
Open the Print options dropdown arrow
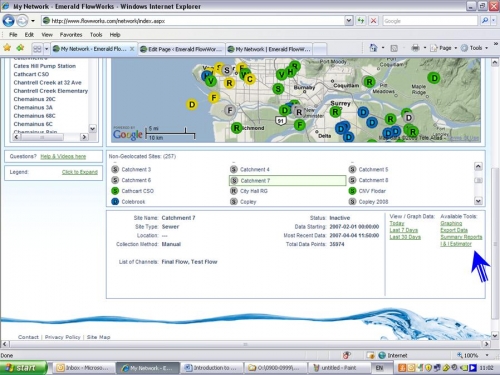(425, 48)
